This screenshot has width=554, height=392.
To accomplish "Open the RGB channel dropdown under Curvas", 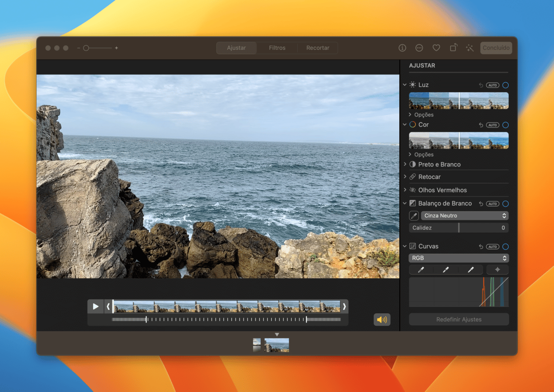I will [x=459, y=258].
